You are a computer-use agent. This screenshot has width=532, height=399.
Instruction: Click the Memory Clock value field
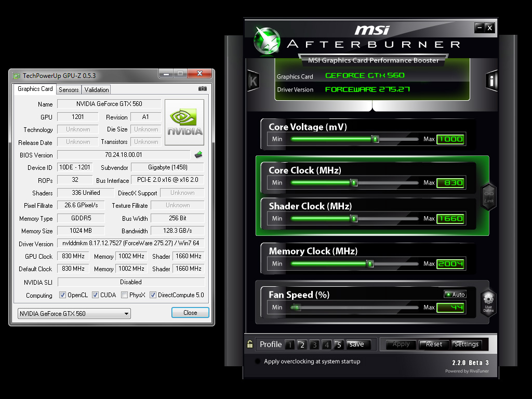coord(450,264)
